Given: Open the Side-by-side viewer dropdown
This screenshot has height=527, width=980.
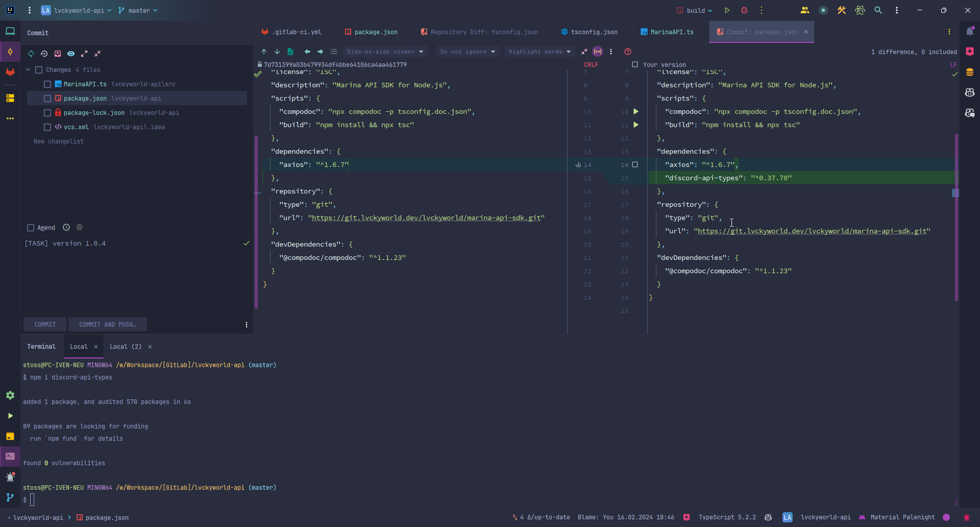Looking at the screenshot, I should (x=385, y=52).
